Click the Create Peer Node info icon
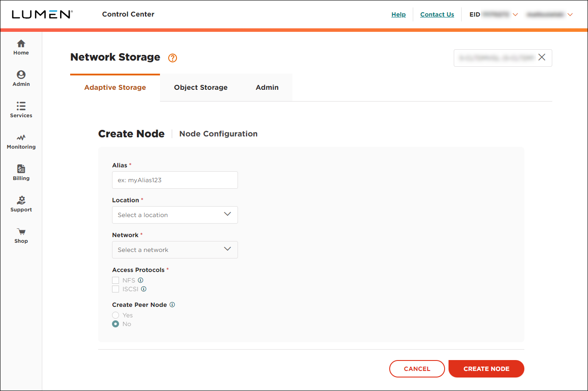 click(172, 305)
